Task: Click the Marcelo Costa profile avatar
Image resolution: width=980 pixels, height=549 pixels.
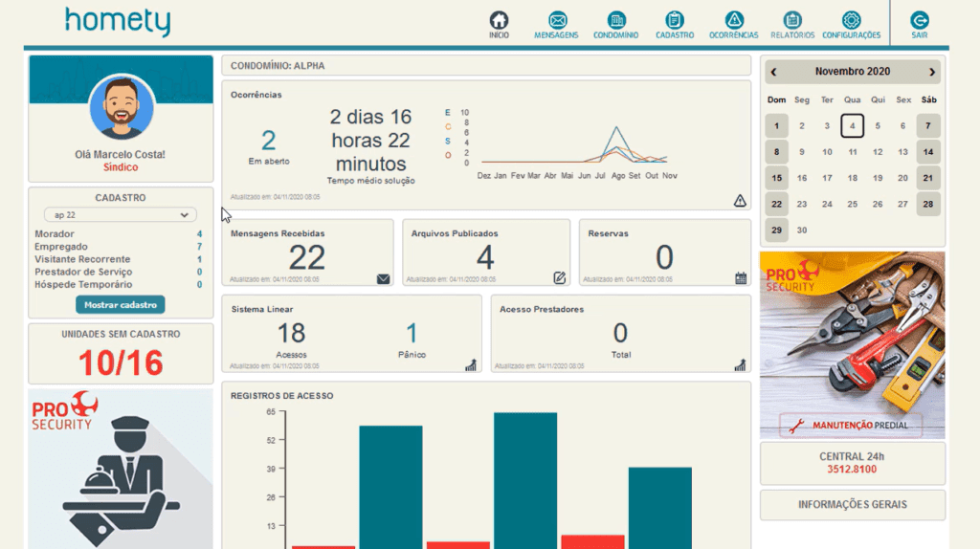Action: click(x=122, y=107)
